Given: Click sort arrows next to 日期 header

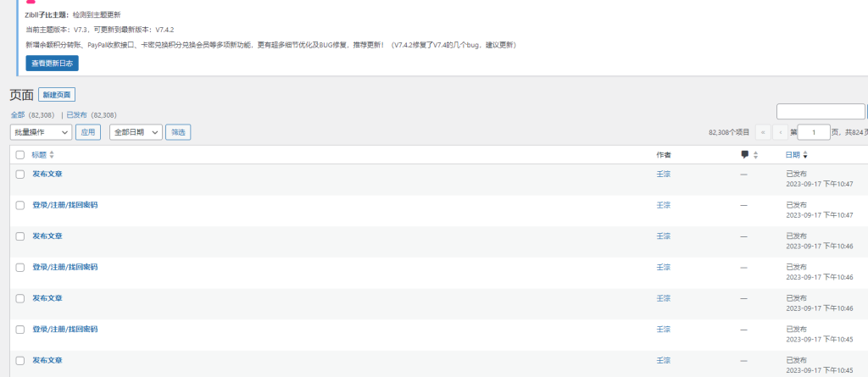Looking at the screenshot, I should click(805, 155).
